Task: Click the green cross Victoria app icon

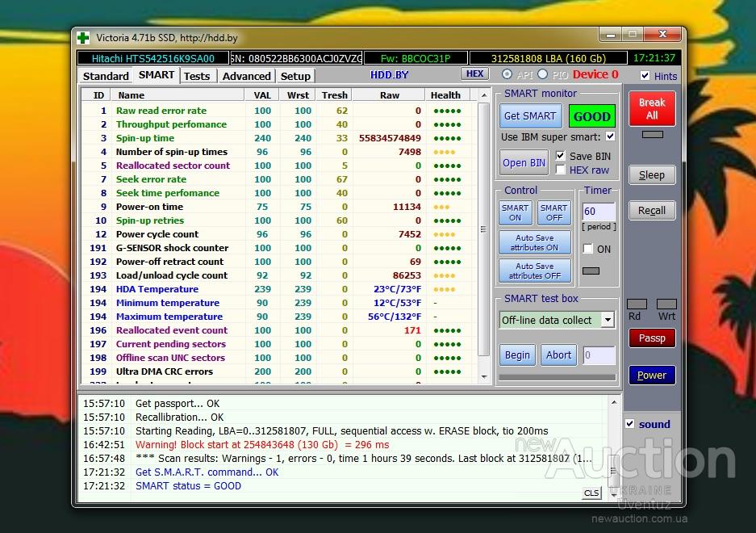Action: click(x=83, y=38)
